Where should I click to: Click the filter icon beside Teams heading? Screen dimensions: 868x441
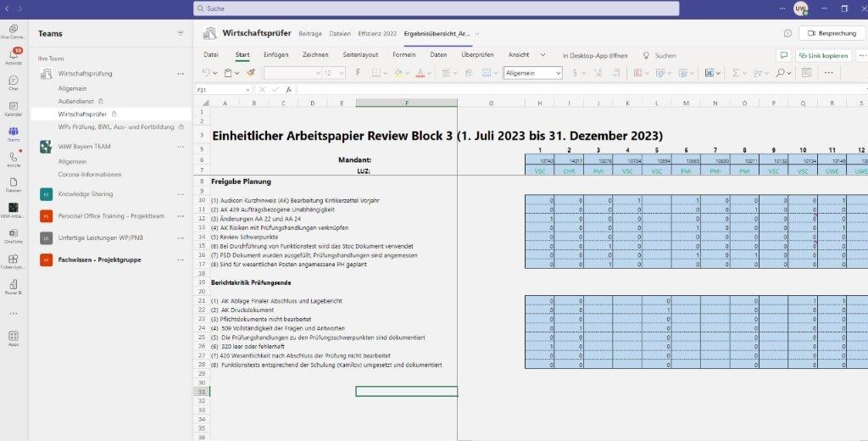tap(181, 34)
